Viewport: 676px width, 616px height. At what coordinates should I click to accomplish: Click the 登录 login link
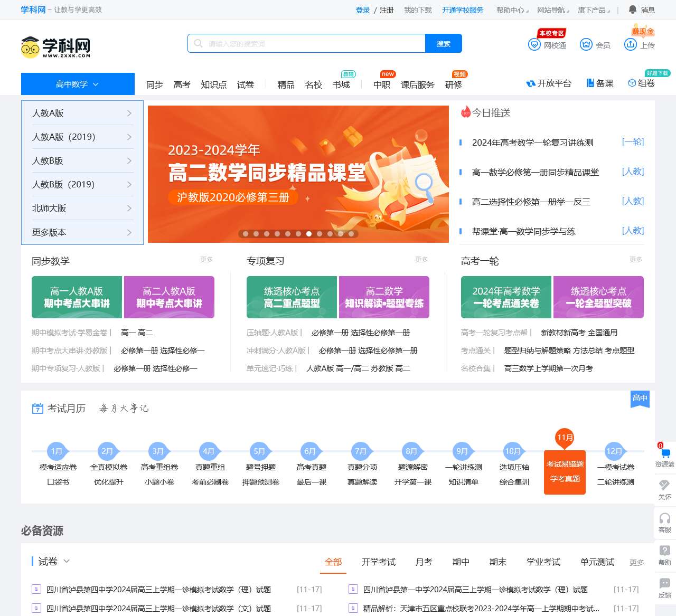[362, 10]
